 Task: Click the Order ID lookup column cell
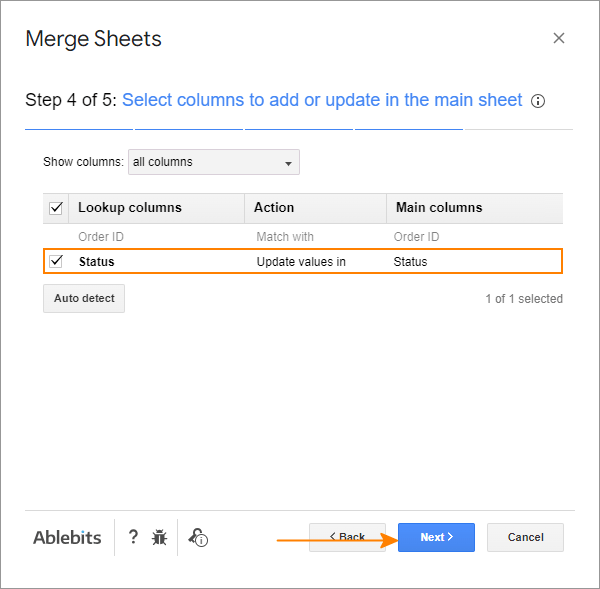pos(101,237)
